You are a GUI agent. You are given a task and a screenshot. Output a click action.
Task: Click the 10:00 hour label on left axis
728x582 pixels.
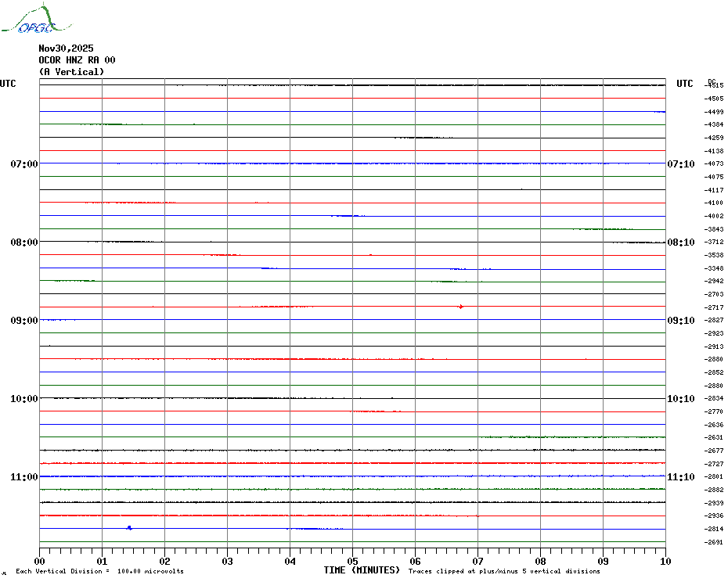tap(24, 399)
